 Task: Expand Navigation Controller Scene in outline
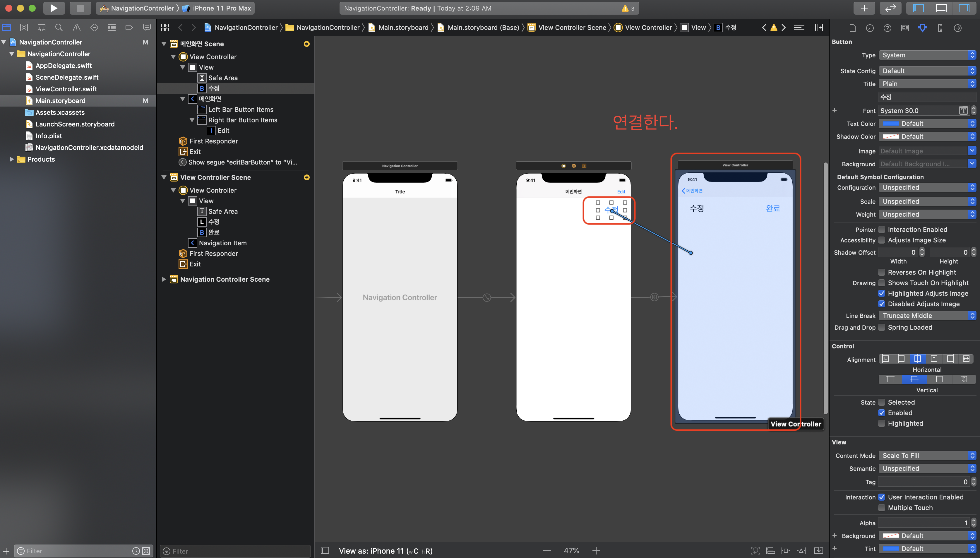pos(164,279)
